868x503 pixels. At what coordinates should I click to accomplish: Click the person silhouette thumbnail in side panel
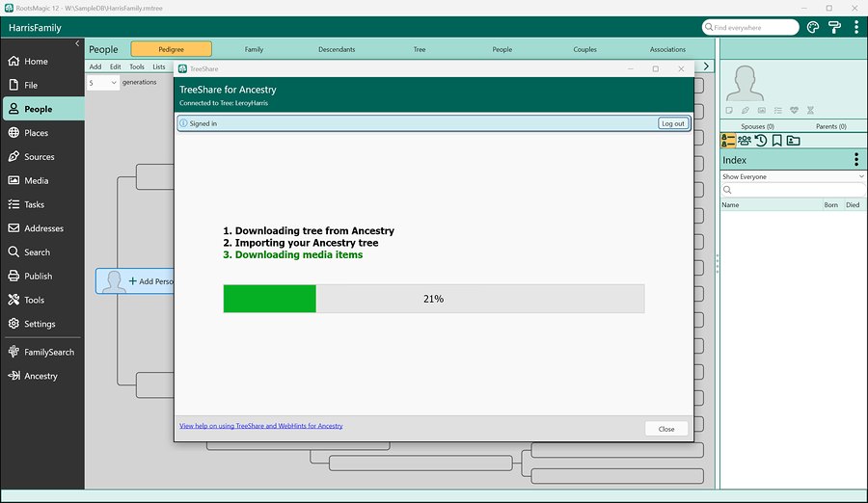(746, 83)
